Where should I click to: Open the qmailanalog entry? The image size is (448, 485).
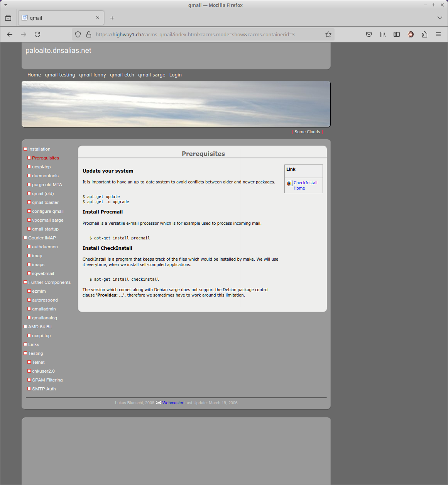[x=44, y=318]
